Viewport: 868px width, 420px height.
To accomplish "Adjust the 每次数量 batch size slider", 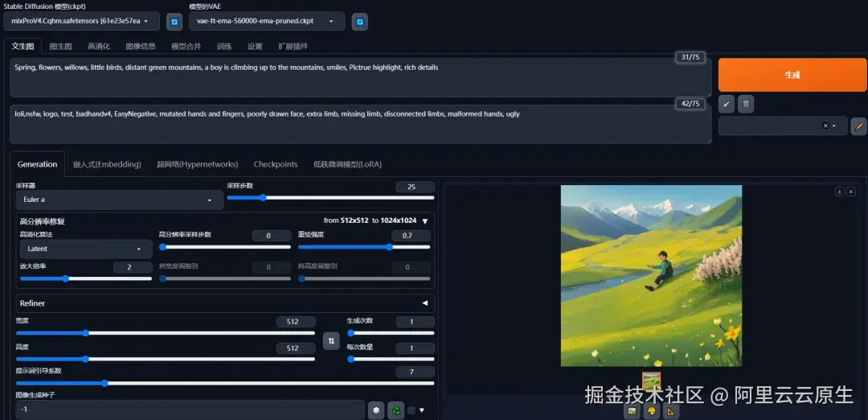I will [391, 359].
